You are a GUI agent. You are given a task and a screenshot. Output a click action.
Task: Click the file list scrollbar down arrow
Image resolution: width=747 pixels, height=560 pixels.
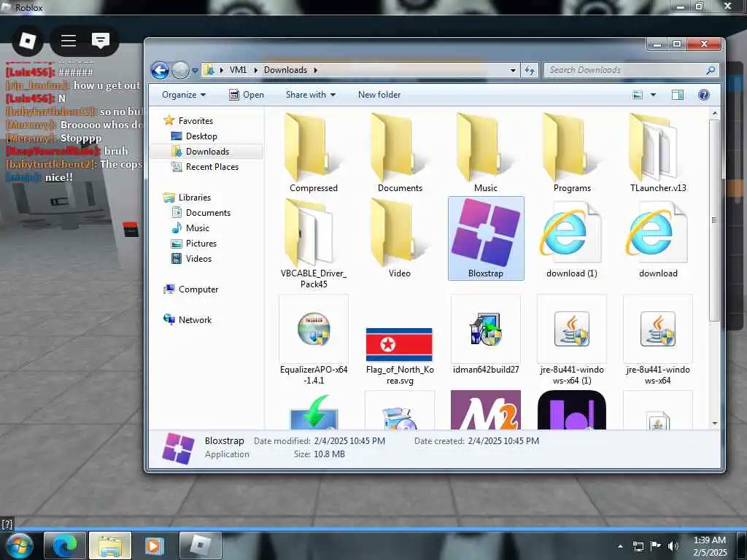point(715,424)
